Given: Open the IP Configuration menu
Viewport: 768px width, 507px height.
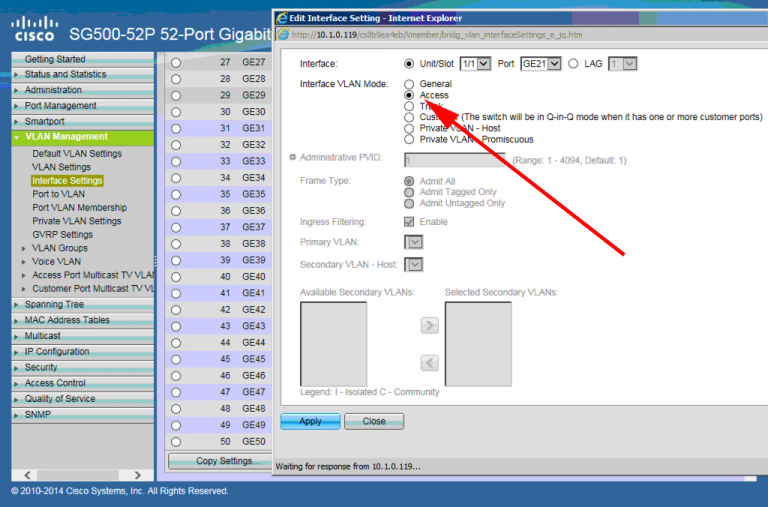Looking at the screenshot, I should (57, 351).
